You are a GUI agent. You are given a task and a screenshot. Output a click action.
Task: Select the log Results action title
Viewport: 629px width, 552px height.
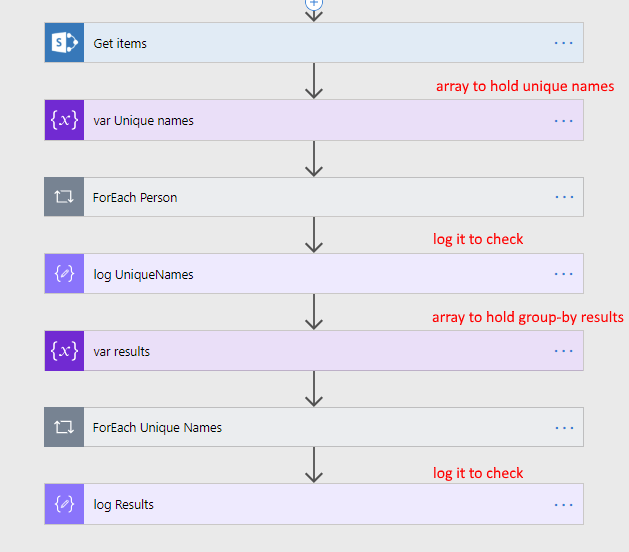124,505
